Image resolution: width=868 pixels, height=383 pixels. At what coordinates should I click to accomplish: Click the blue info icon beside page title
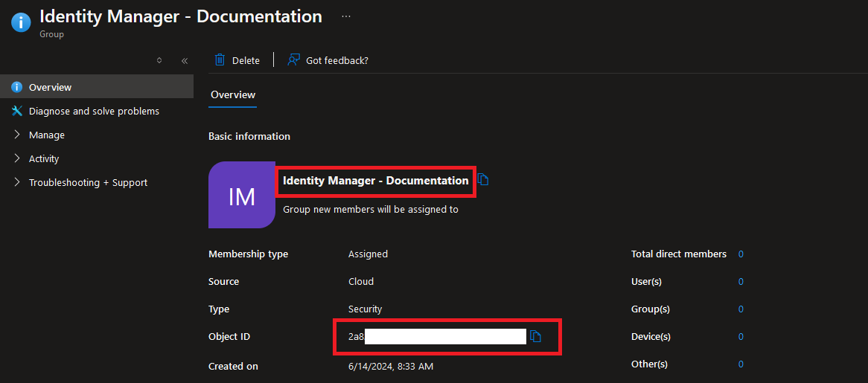pyautogui.click(x=21, y=22)
